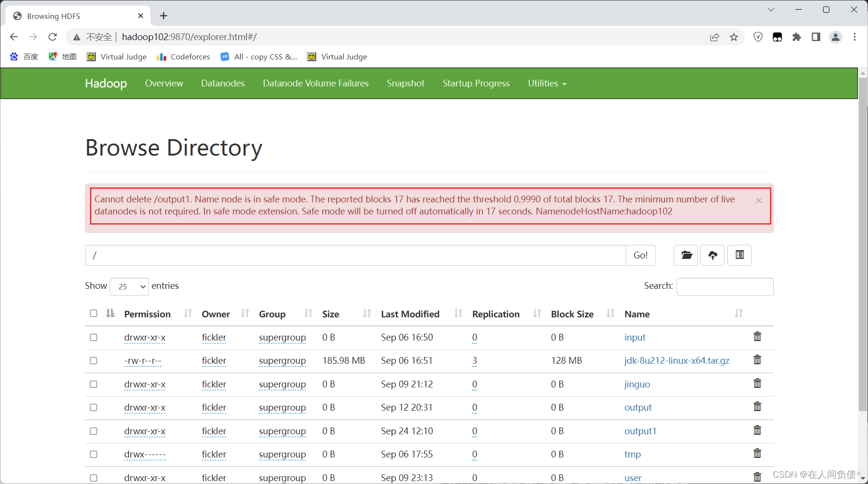Open the Show entries count dropdown
This screenshot has width=868, height=484.
point(129,286)
